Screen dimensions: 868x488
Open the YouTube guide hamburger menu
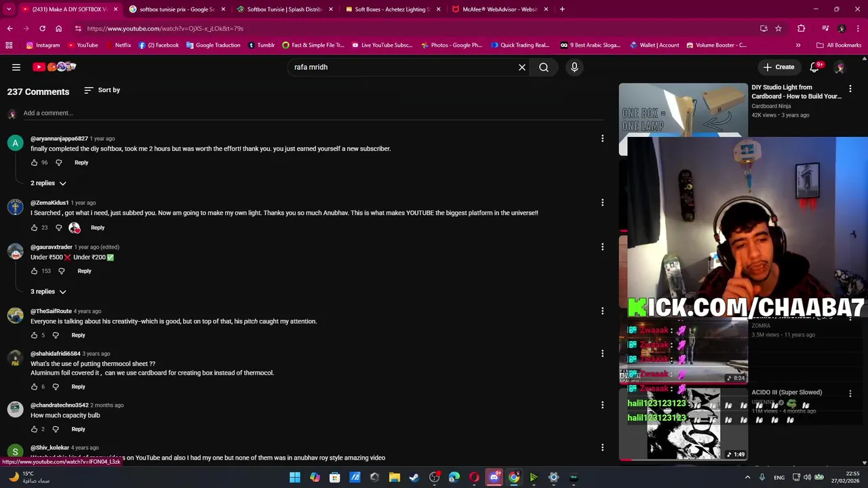16,67
